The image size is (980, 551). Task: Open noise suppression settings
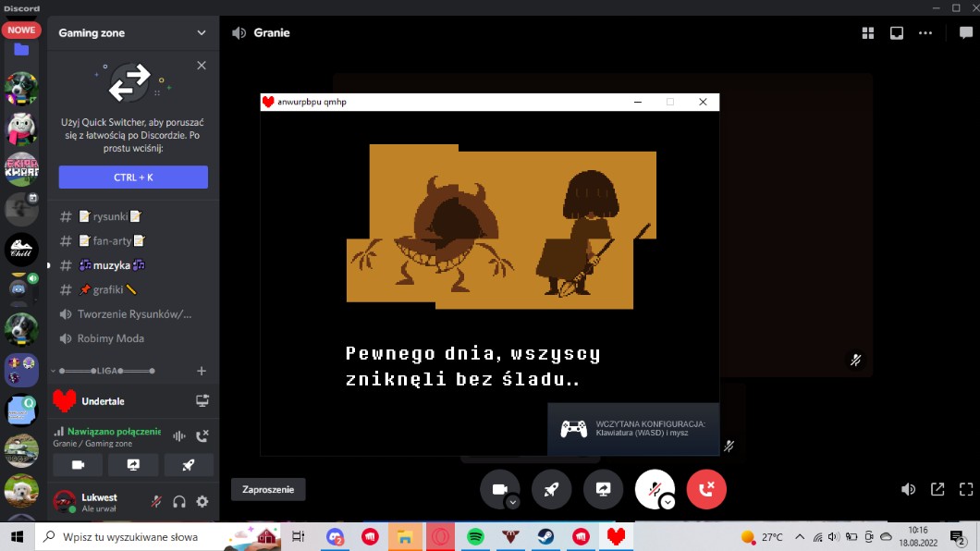[179, 436]
